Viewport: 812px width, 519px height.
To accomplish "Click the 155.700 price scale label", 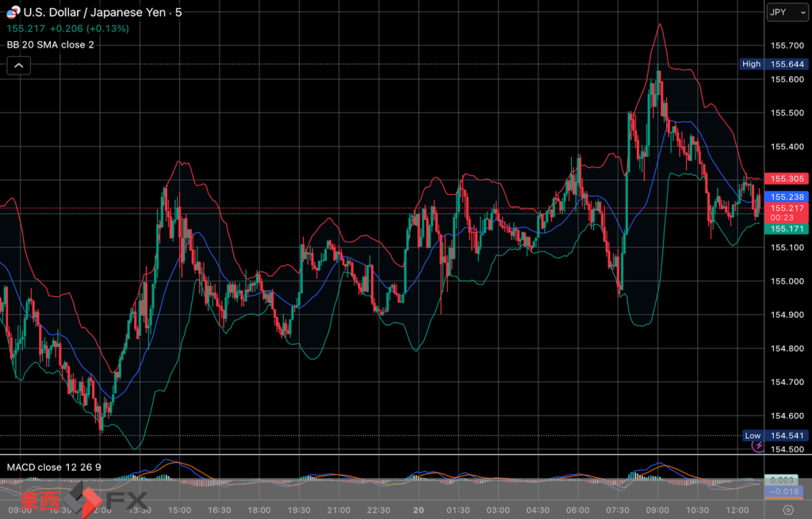I will click(x=783, y=46).
